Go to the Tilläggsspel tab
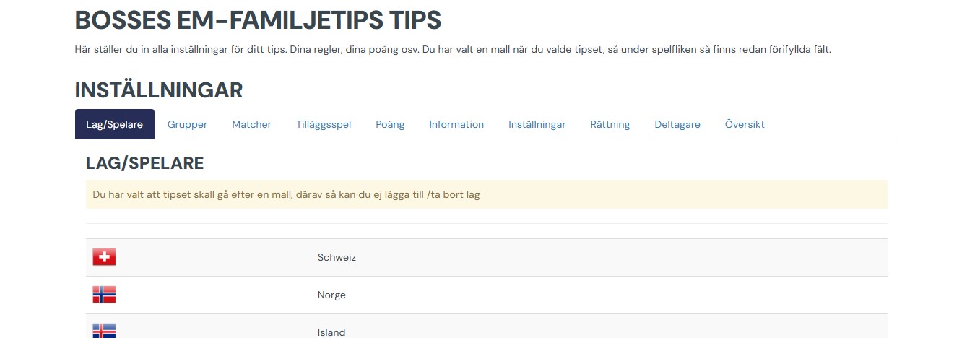The image size is (980, 338). 324,124
